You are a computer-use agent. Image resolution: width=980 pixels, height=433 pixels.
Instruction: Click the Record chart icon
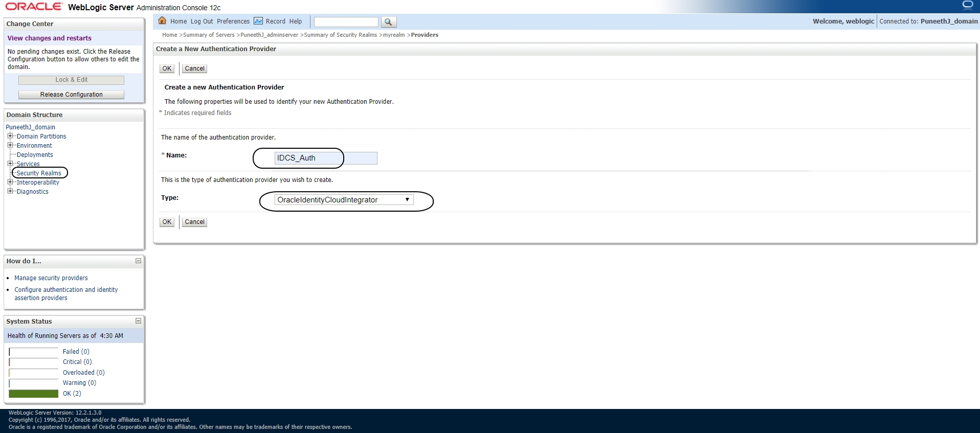click(x=258, y=21)
